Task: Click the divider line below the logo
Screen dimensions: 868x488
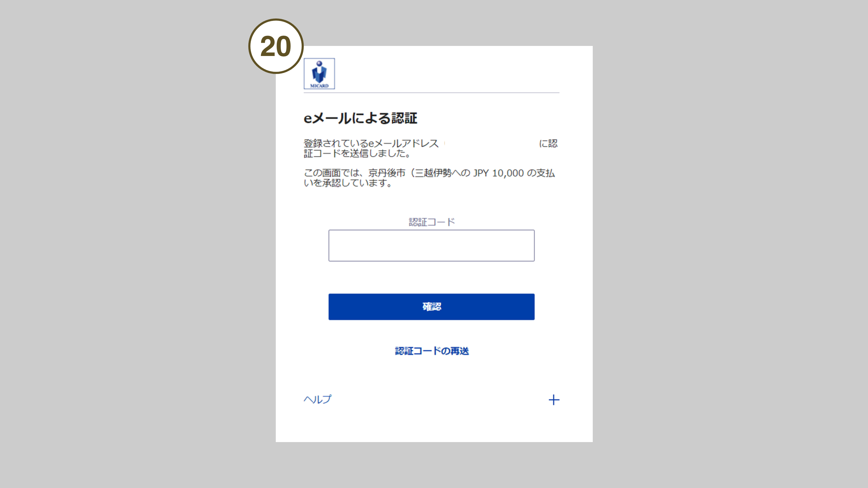Action: tap(431, 93)
